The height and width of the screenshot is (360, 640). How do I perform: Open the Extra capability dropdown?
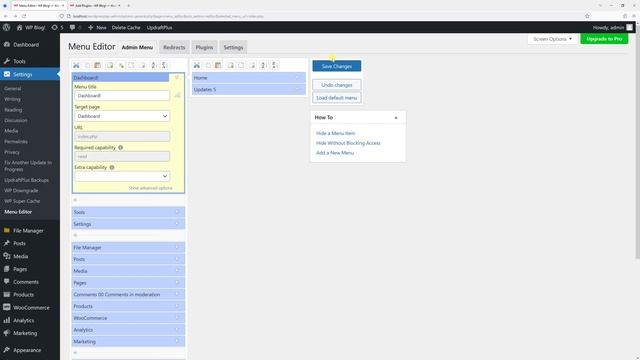[122, 176]
